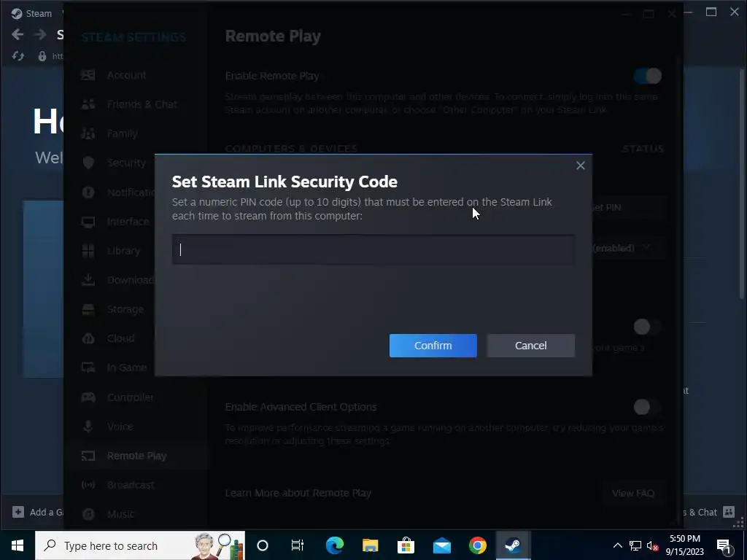Open Mail app from taskbar
This screenshot has width=747, height=560.
click(x=441, y=545)
